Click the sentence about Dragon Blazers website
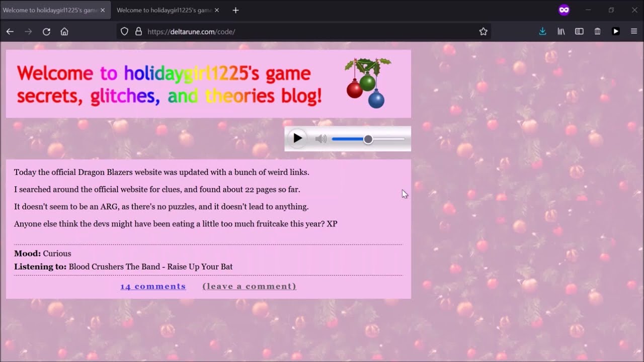Viewport: 644px width, 362px height. [x=162, y=172]
